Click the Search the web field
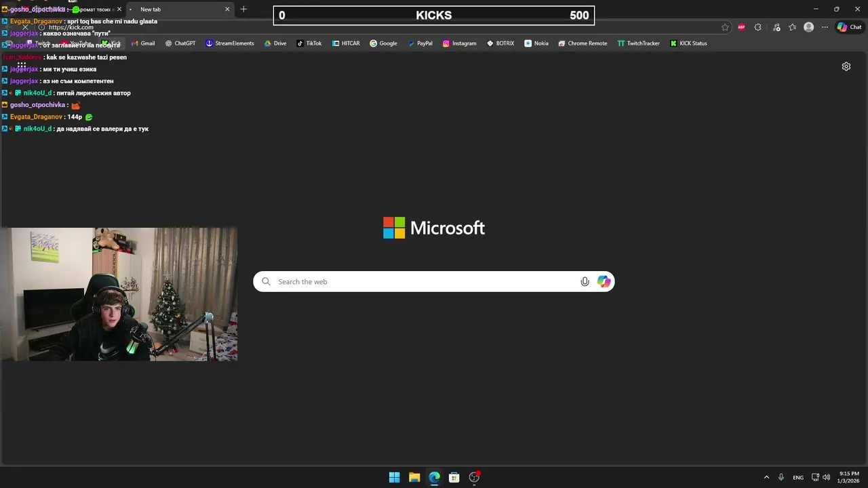The image size is (868, 488). click(x=434, y=281)
